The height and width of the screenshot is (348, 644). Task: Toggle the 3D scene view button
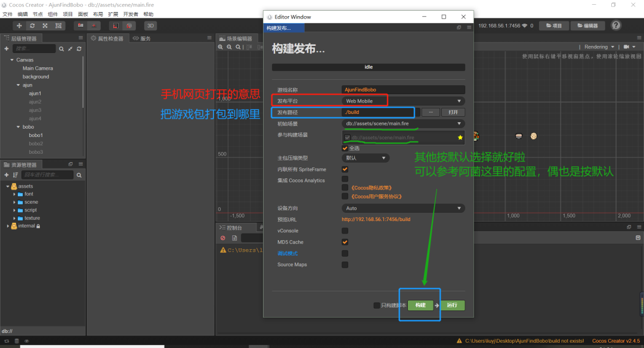click(150, 26)
